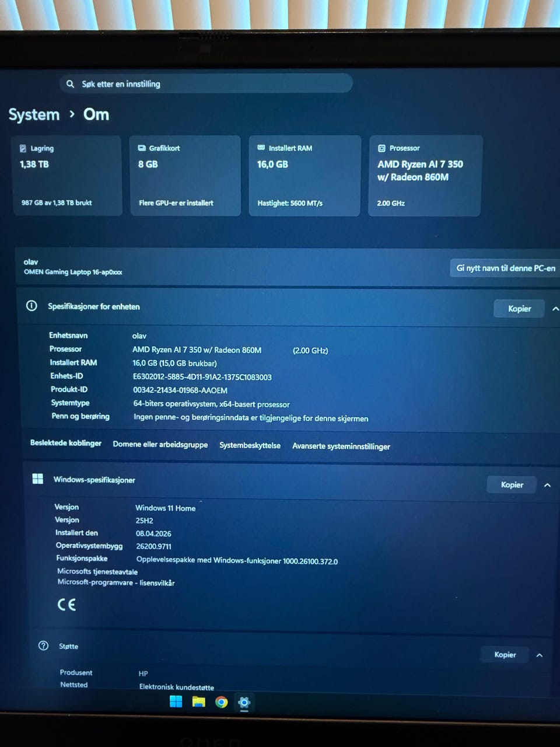The height and width of the screenshot is (747, 560).
Task: Open Avanserte systeminnstillinger link
Action: tap(341, 446)
